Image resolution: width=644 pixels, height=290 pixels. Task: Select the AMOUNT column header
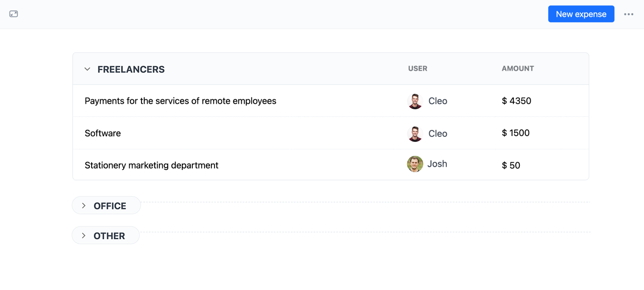point(518,68)
